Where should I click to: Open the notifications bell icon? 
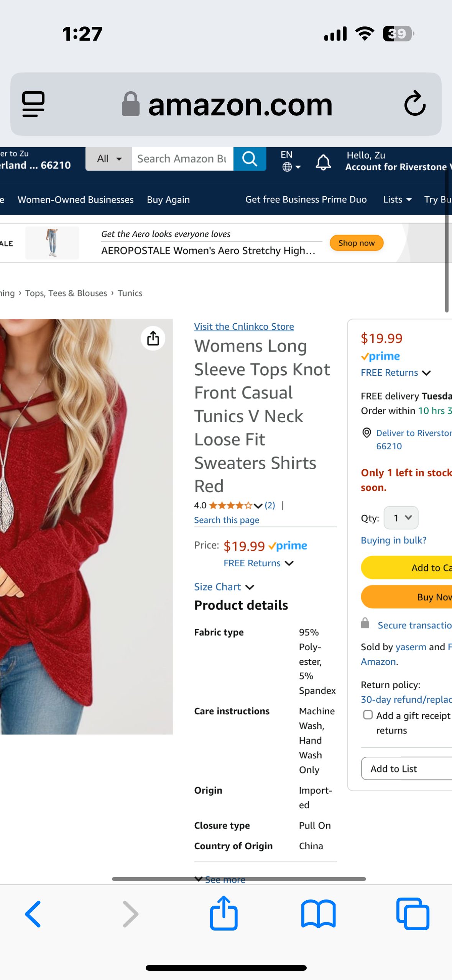(x=323, y=162)
